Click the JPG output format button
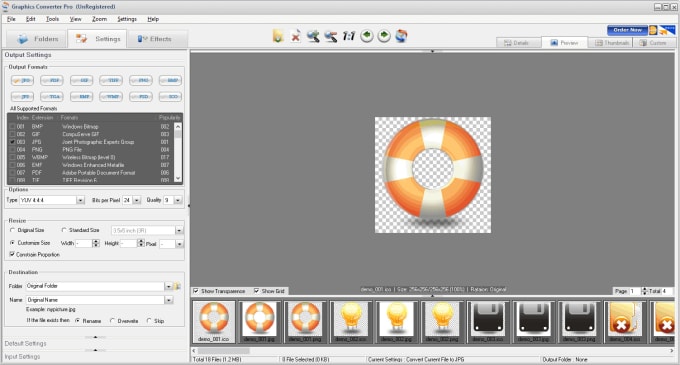This screenshot has width=680, height=365. 22,80
